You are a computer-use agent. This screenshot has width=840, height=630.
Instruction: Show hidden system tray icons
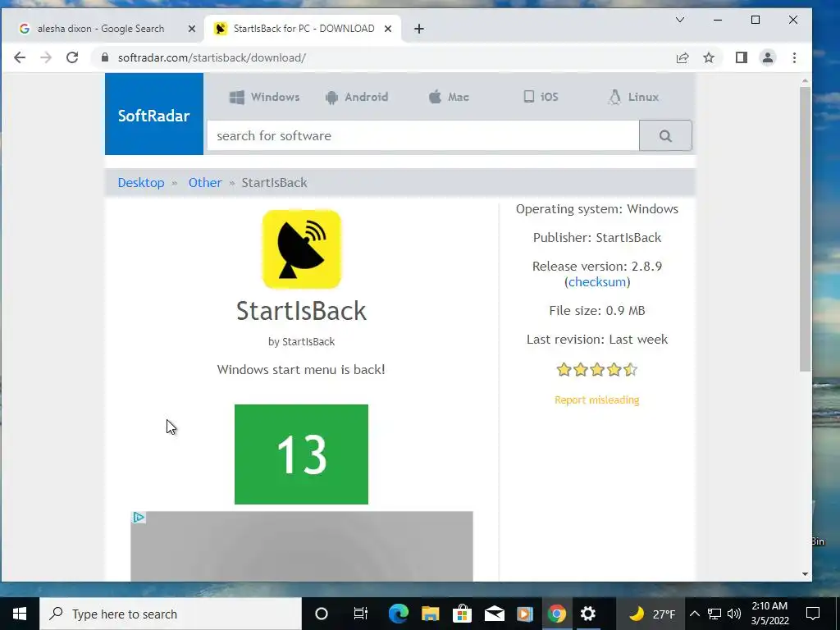coord(694,614)
